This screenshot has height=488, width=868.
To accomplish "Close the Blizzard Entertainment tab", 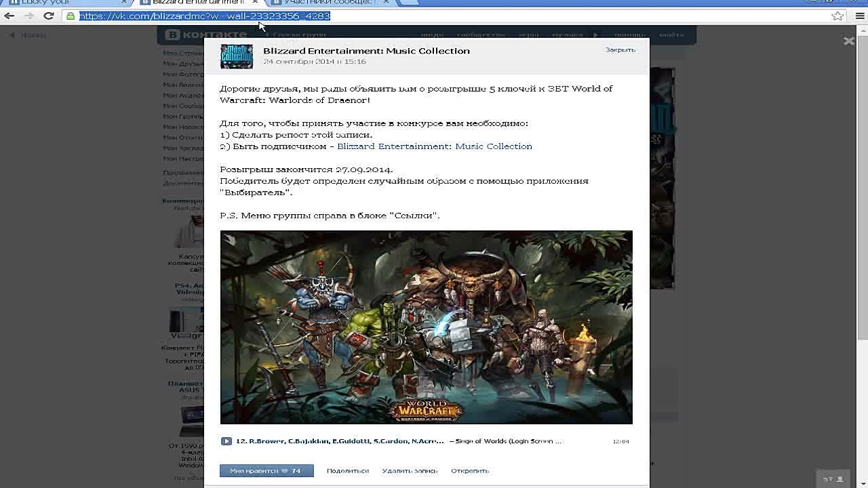I will click(x=255, y=3).
